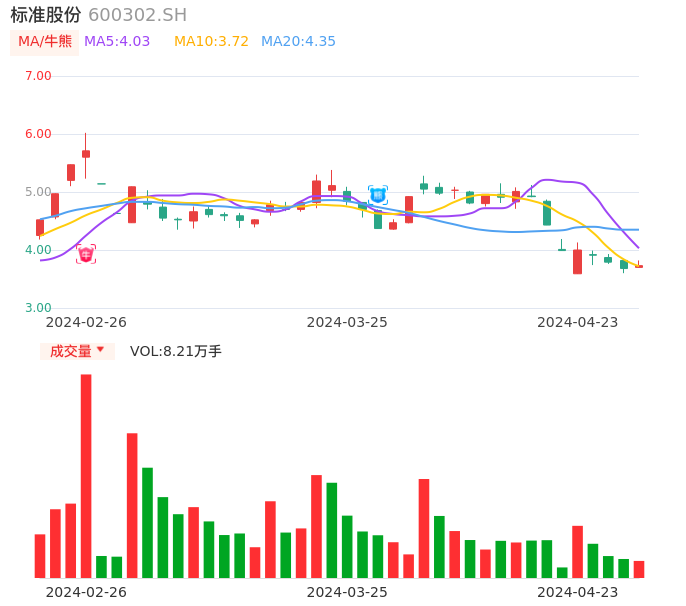Select the last red volume bar on the right
The height and width of the screenshot is (606, 686).
639,569
